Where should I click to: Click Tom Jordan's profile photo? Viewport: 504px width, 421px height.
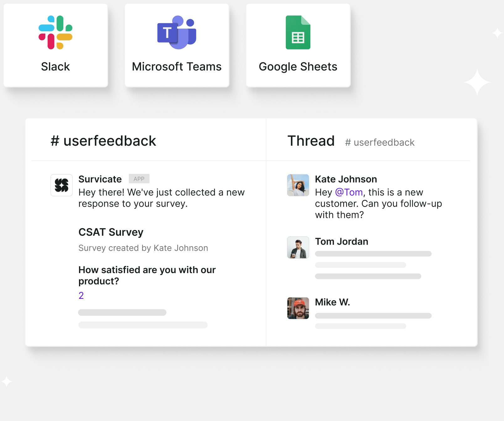298,247
